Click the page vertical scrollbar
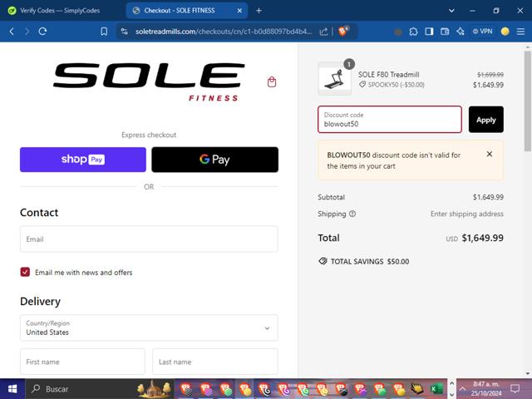Screen dimensions: 532x399 pyautogui.click(x=528, y=101)
